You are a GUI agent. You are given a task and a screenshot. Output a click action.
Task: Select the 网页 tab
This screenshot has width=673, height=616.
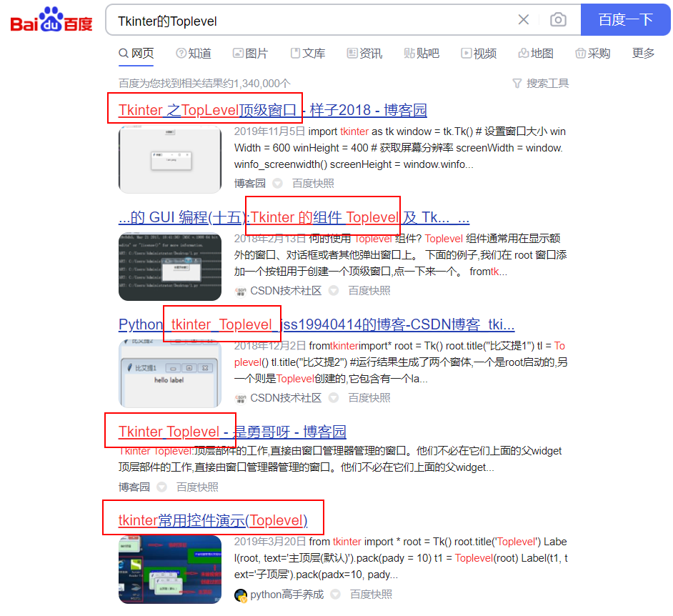136,53
